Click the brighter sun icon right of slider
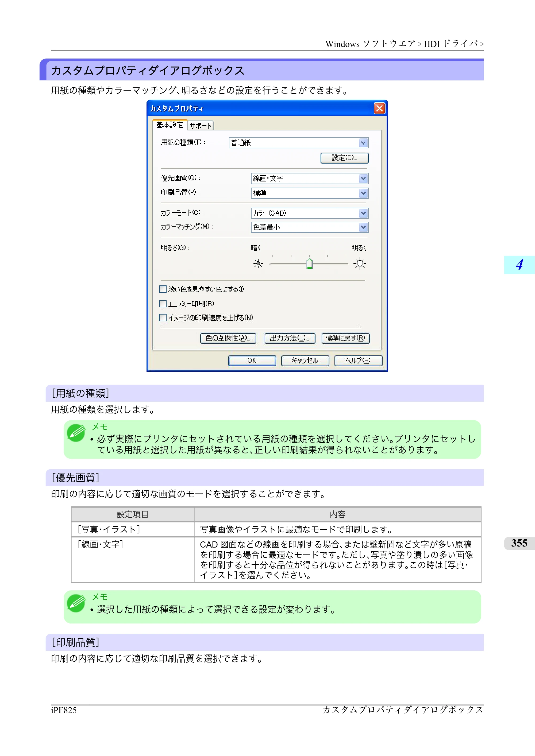This screenshot has height=756, width=535. point(360,263)
